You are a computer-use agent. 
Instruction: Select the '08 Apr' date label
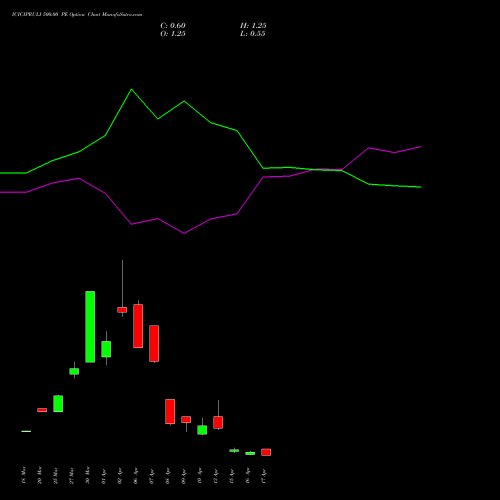point(168,475)
